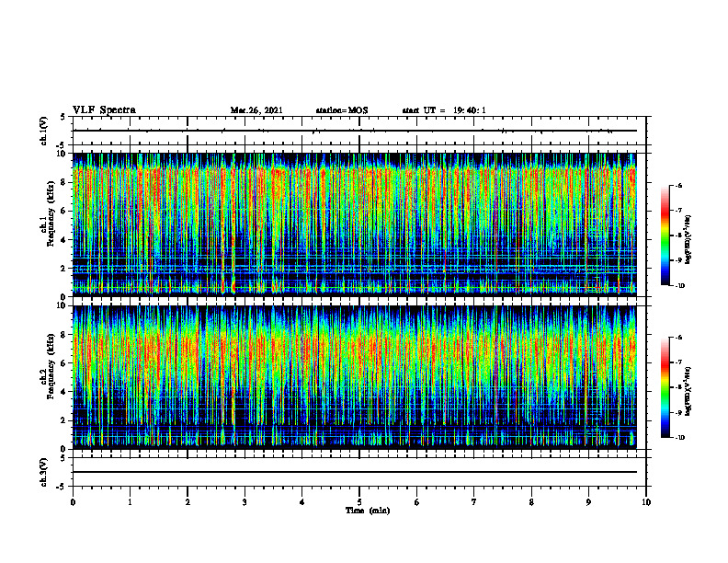Click tick label "8" on the Time axis
This screenshot has height=563, width=728.
pos(531,502)
